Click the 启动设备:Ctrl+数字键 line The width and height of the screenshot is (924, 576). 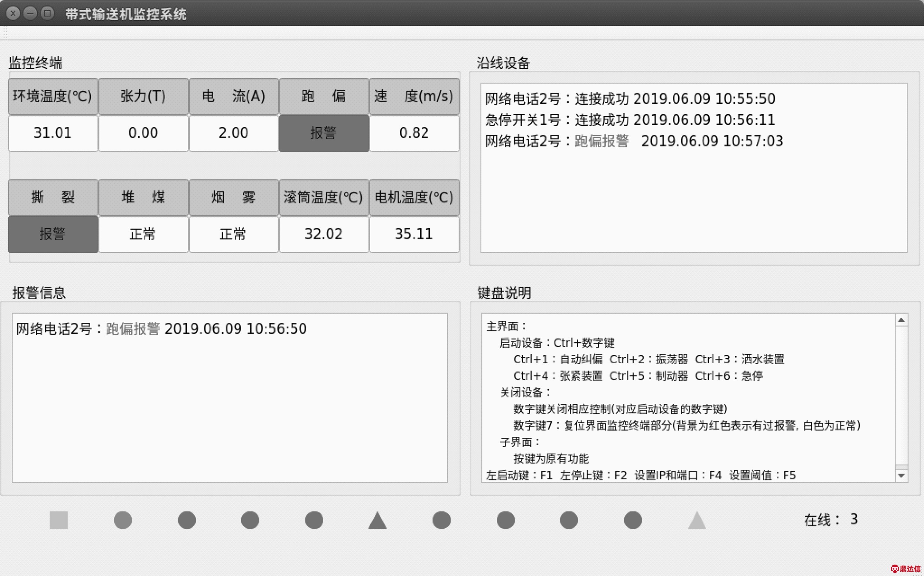tap(557, 343)
